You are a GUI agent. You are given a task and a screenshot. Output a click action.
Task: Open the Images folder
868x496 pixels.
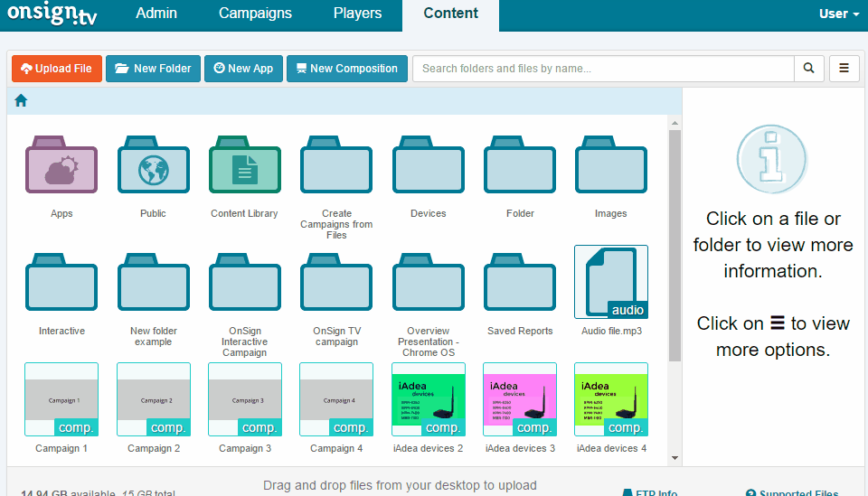pyautogui.click(x=610, y=164)
